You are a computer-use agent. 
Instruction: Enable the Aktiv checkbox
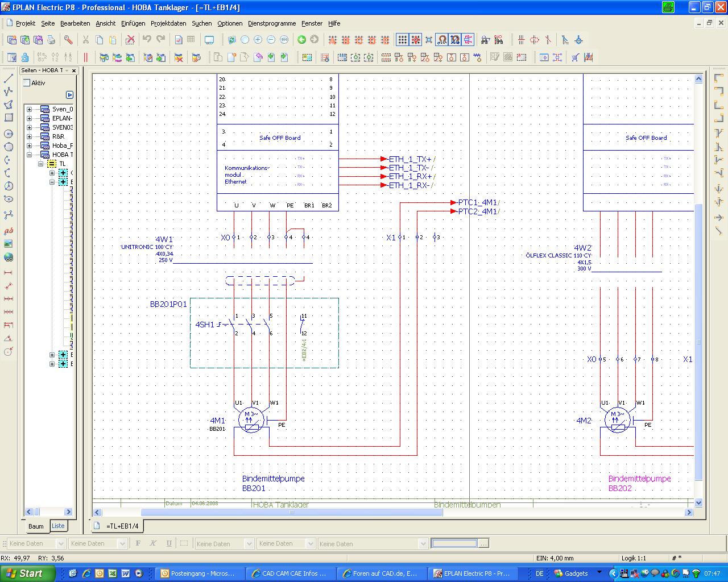coord(27,83)
